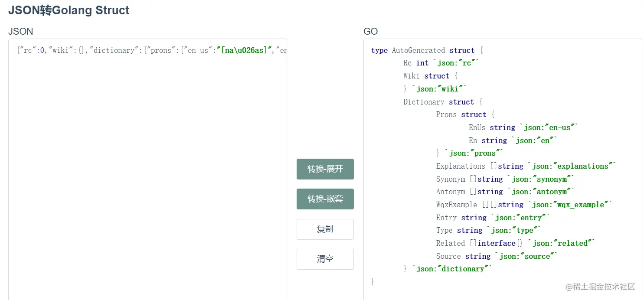The height and width of the screenshot is (300, 644).
Task: Click the final closing brace of the struct
Action: 373,282
